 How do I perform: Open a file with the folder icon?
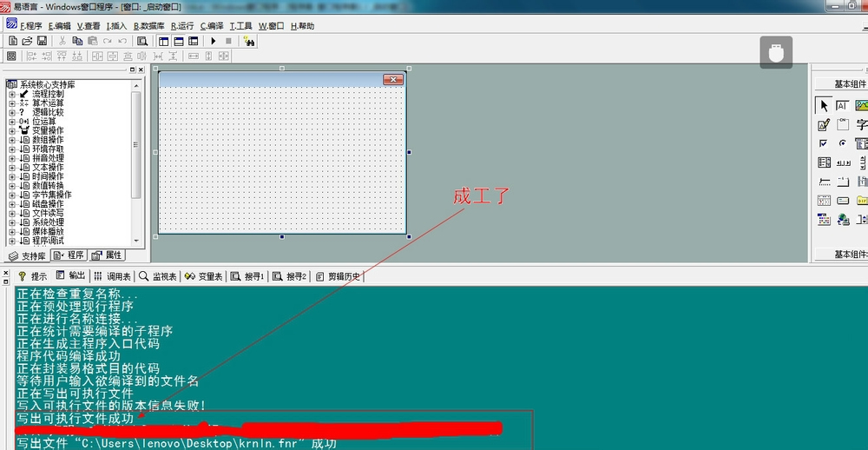click(x=27, y=41)
